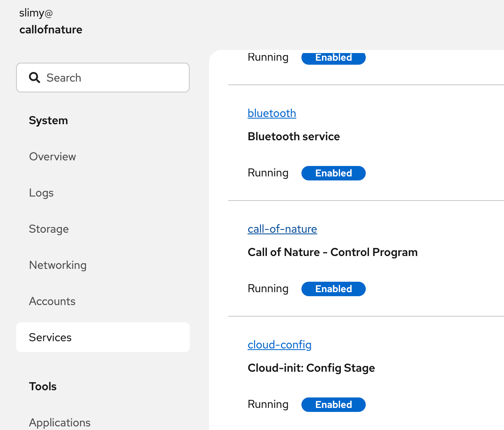504x430 pixels.
Task: Open Applications under Tools
Action: (x=59, y=422)
